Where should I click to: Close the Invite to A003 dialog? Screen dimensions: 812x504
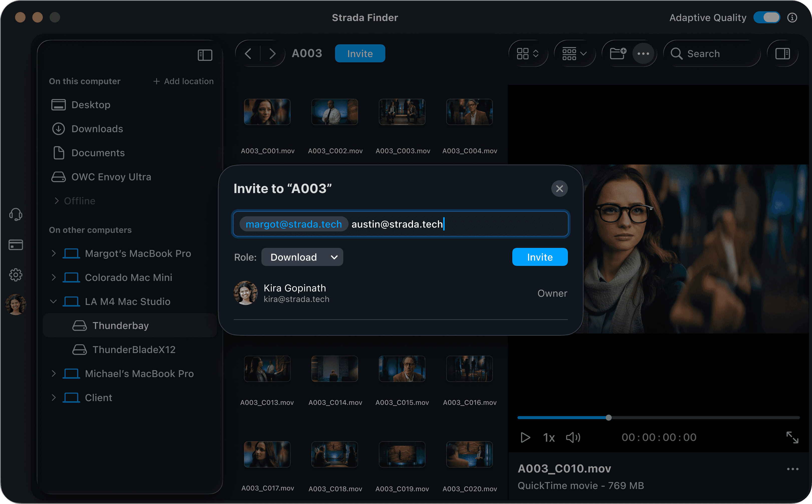coord(559,189)
